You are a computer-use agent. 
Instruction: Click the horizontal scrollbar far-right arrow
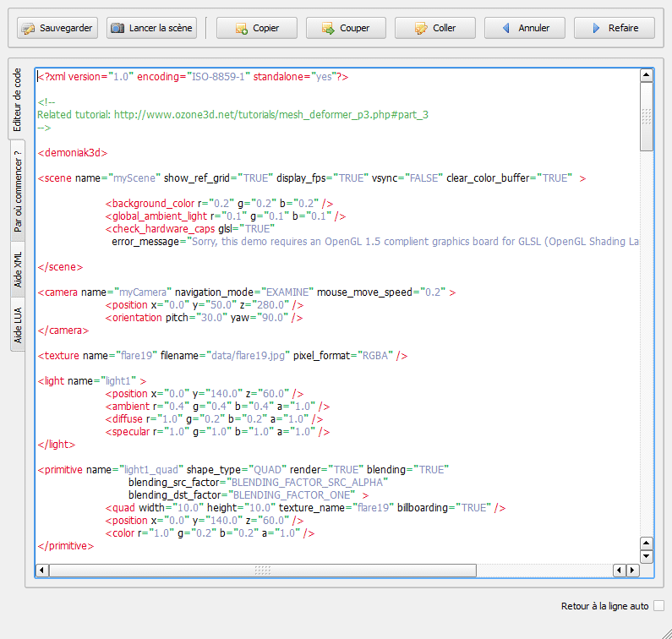tap(632, 571)
